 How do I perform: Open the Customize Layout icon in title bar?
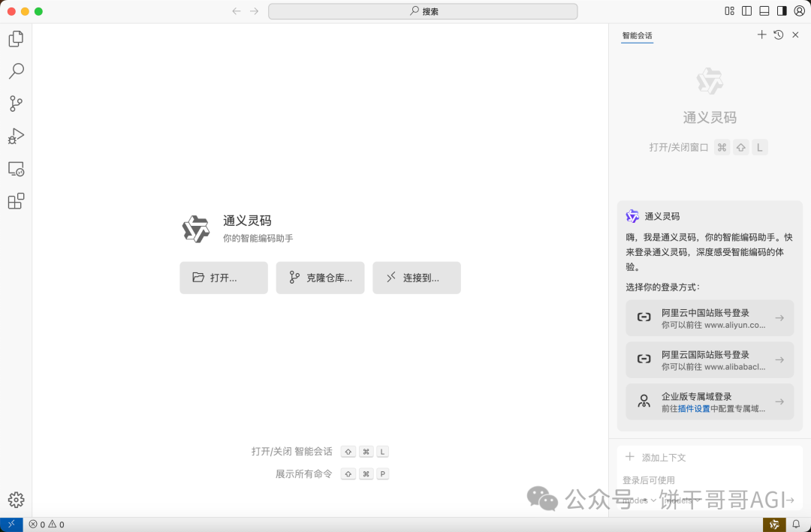click(729, 11)
